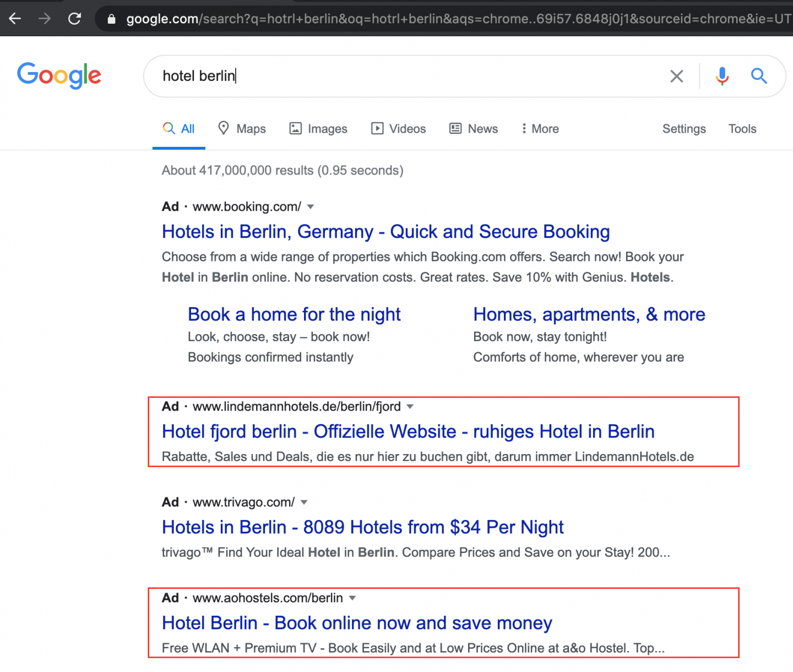Start voice search with microphone icon
This screenshot has width=793, height=672.
(x=722, y=76)
